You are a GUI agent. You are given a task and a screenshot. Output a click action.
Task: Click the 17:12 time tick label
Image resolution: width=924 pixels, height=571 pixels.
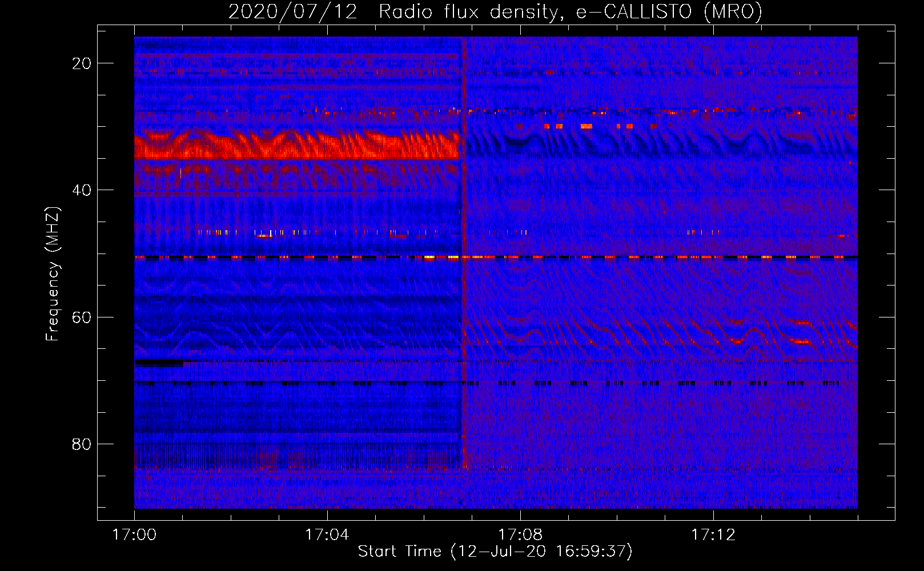tap(713, 535)
